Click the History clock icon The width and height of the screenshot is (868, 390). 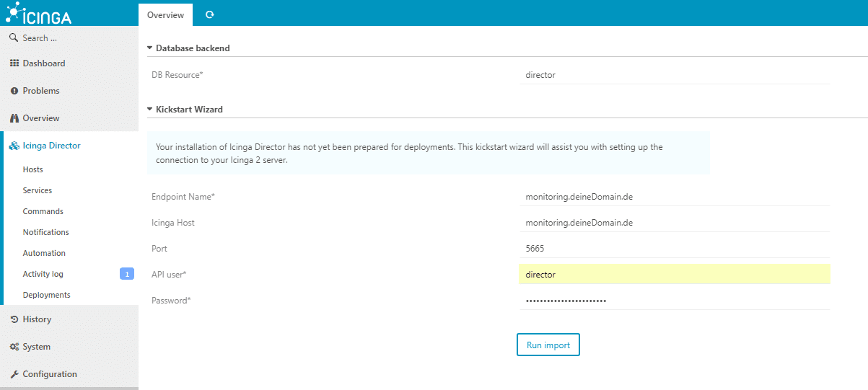(14, 319)
